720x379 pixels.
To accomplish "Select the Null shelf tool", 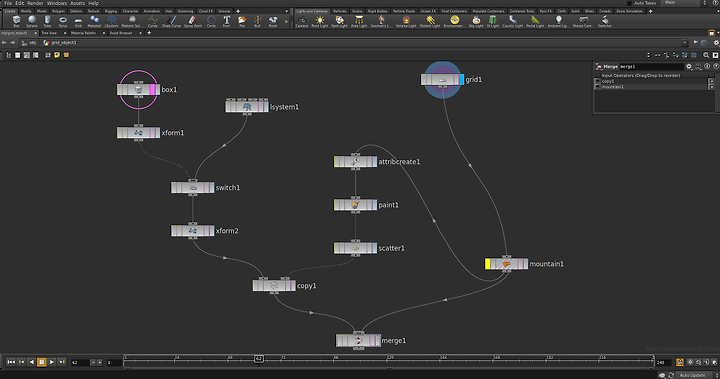I will [x=257, y=21].
